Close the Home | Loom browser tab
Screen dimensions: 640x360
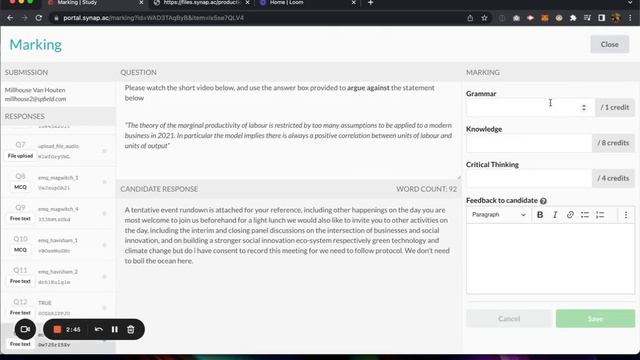[353, 2]
